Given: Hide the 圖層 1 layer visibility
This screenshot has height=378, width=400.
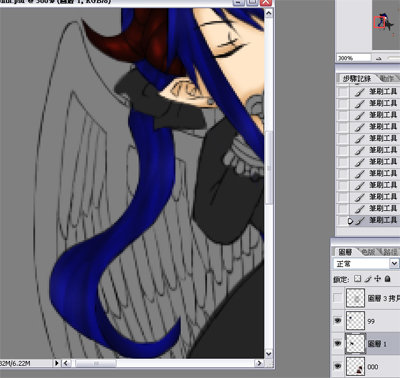Looking at the screenshot, I should (338, 343).
